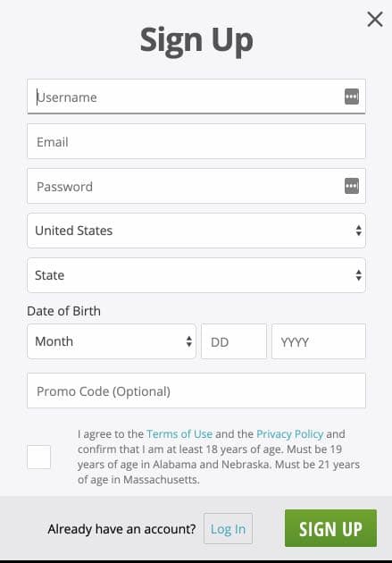Focus the Username input field
The height and width of the screenshot is (563, 392).
tap(196, 97)
